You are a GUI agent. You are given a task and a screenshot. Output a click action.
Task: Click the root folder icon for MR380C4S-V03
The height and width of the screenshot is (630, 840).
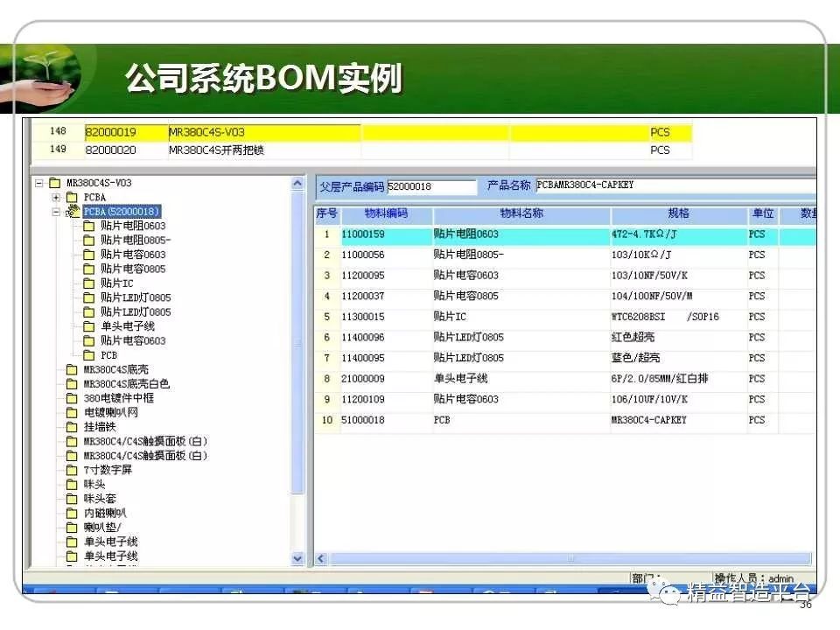(55, 184)
